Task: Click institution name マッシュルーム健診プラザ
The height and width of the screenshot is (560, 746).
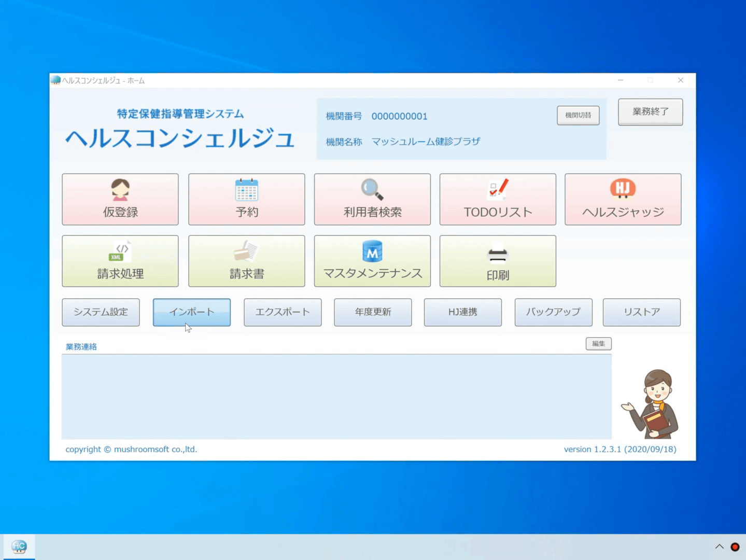Action: coord(426,142)
